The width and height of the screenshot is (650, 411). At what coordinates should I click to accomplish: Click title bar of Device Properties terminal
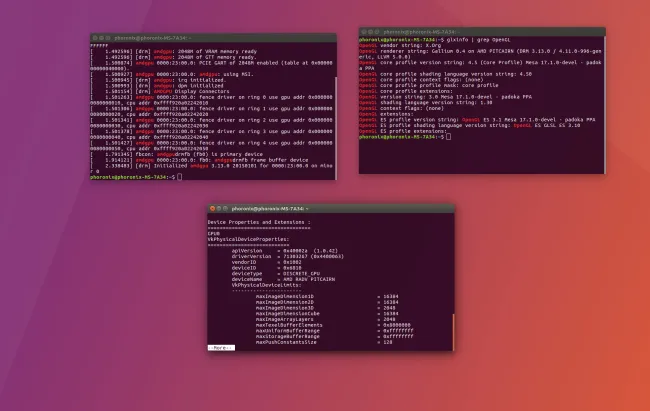pos(330,208)
